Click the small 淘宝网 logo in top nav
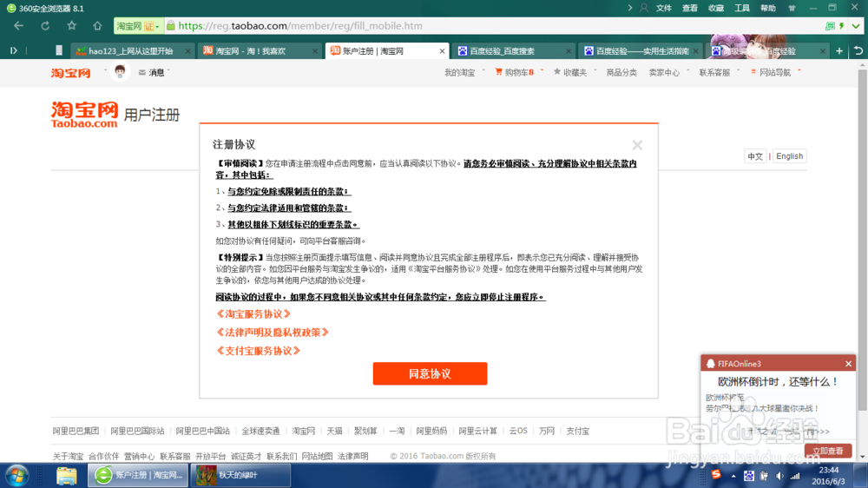This screenshot has height=488, width=868. [x=71, y=73]
